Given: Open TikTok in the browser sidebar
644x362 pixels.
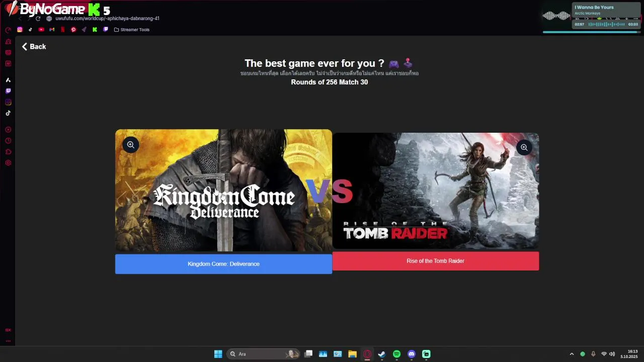Looking at the screenshot, I should tap(8, 113).
